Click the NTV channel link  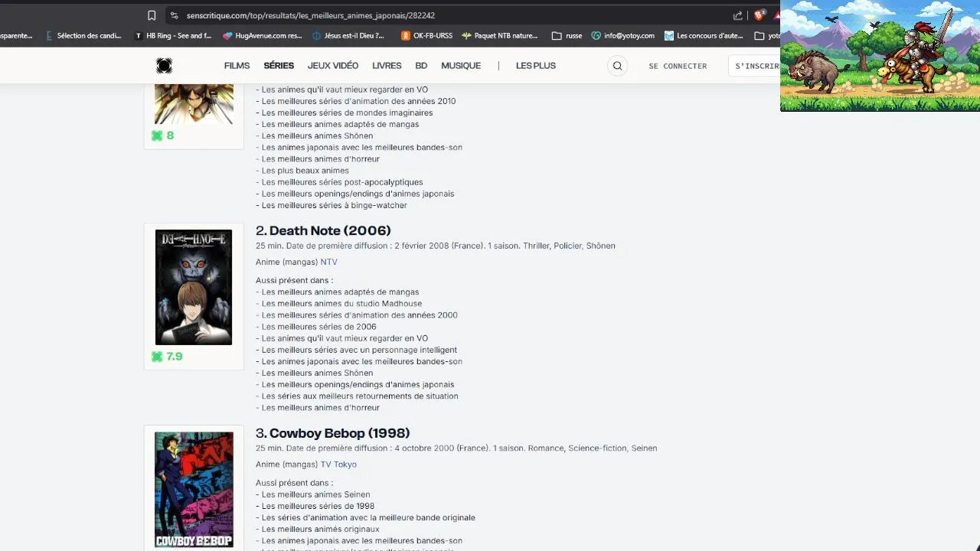pos(328,262)
